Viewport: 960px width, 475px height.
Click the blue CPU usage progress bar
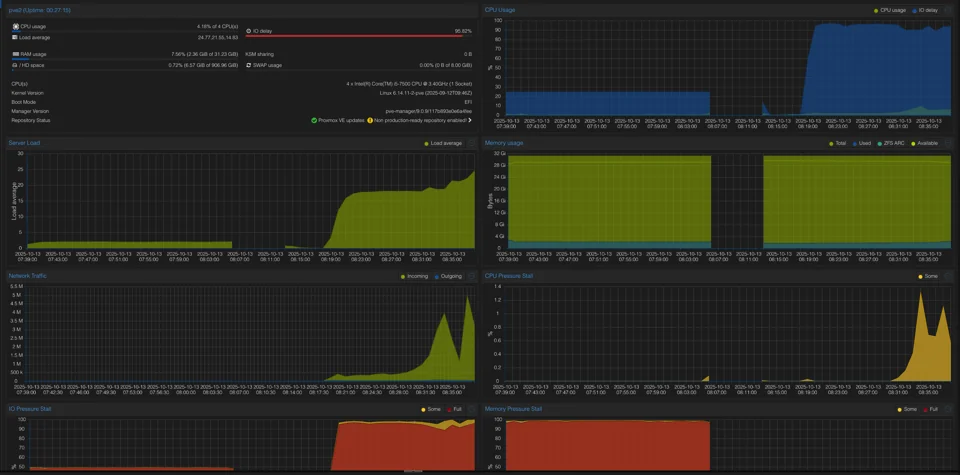point(17,32)
